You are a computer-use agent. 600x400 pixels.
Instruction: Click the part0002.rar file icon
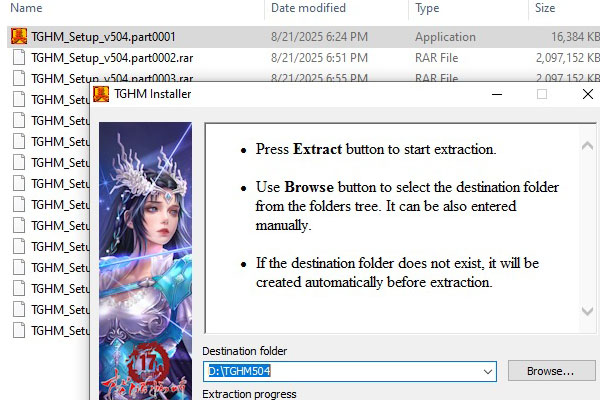tap(18, 57)
